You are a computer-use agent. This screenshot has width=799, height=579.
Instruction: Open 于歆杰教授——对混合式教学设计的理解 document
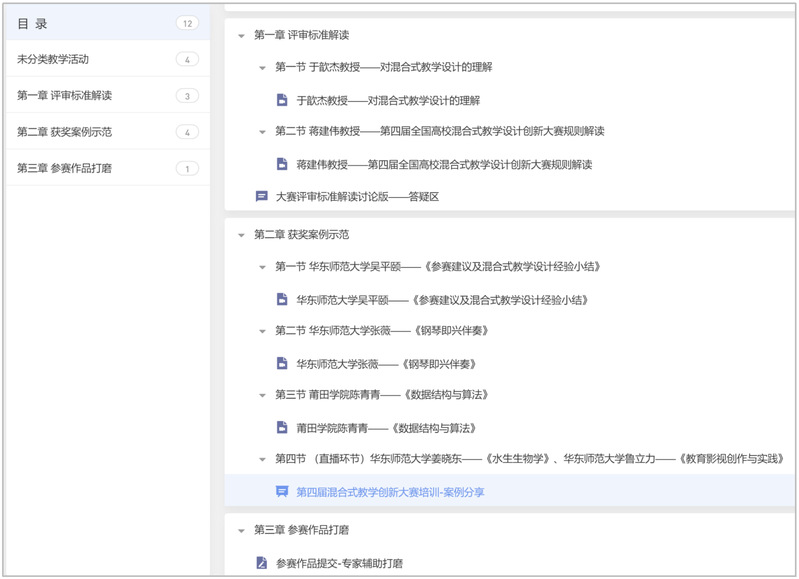(388, 100)
